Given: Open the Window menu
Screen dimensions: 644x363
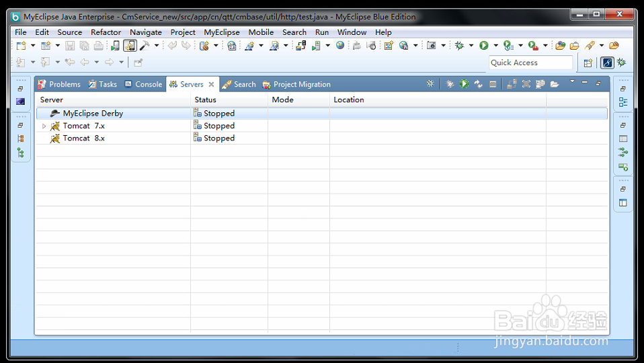Looking at the screenshot, I should click(x=352, y=32).
